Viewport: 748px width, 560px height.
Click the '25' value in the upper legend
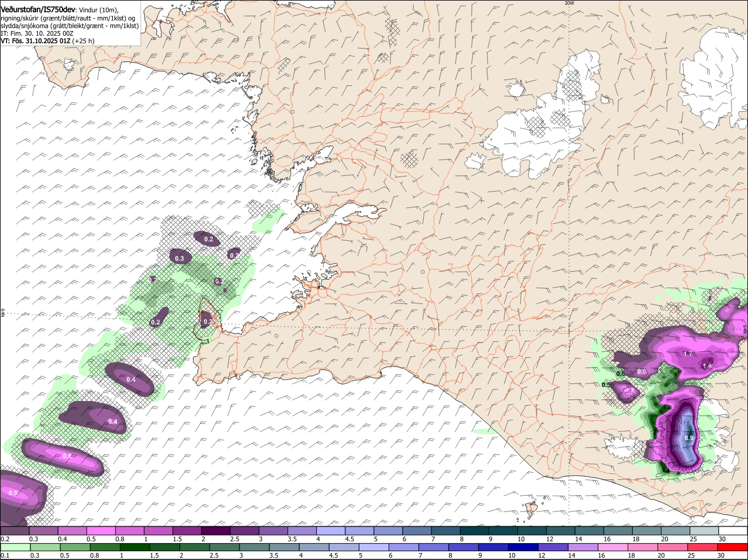[693, 539]
